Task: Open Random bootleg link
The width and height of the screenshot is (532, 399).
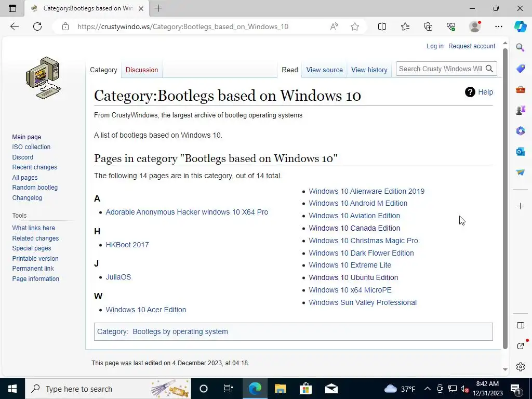Action: point(35,187)
